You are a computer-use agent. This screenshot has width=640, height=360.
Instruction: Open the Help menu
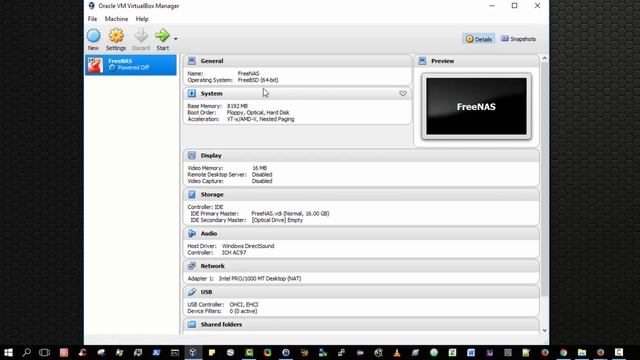(142, 19)
